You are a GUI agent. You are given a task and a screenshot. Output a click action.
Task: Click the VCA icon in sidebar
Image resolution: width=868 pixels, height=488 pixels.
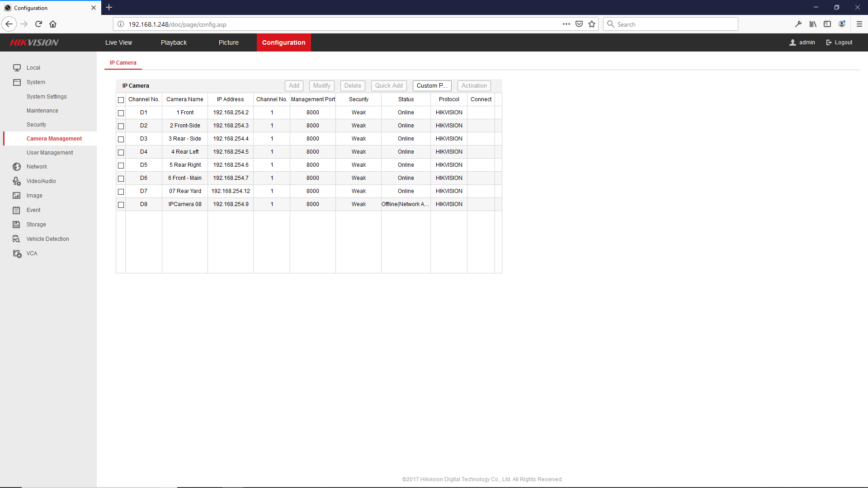click(17, 253)
